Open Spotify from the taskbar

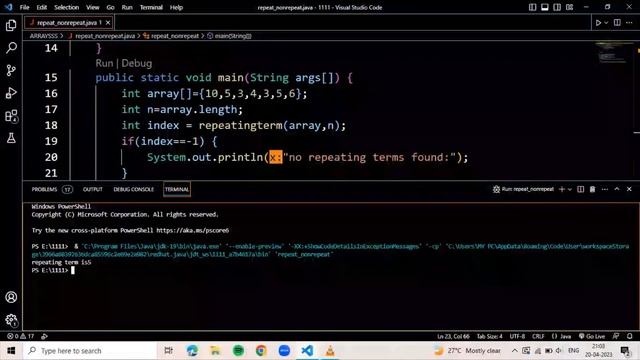click(238, 351)
